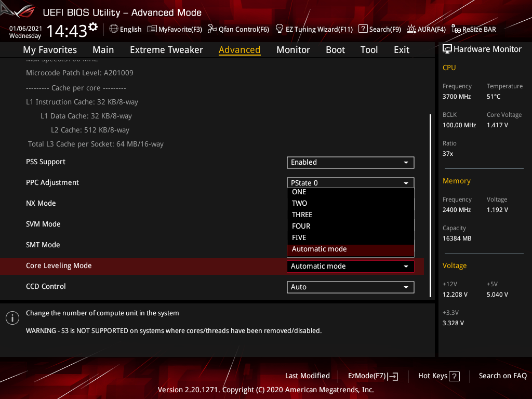Viewport: 532px width, 399px height.
Task: Open the AURA lighting icon
Action: [411, 29]
